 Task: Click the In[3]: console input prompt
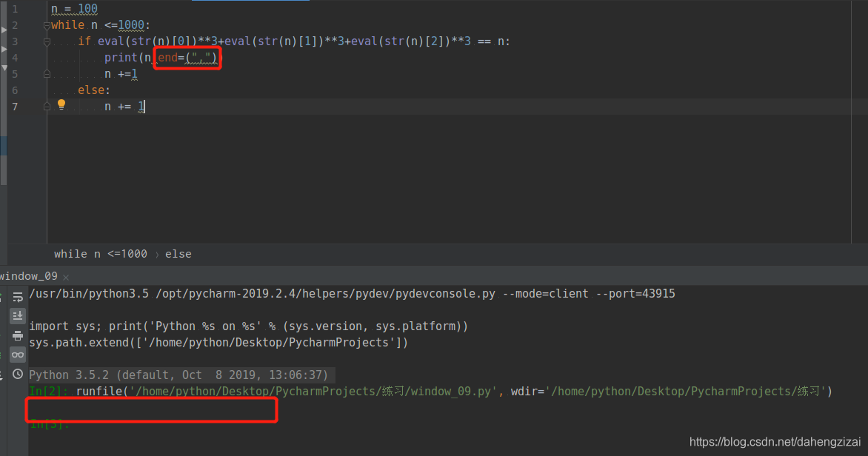point(50,424)
